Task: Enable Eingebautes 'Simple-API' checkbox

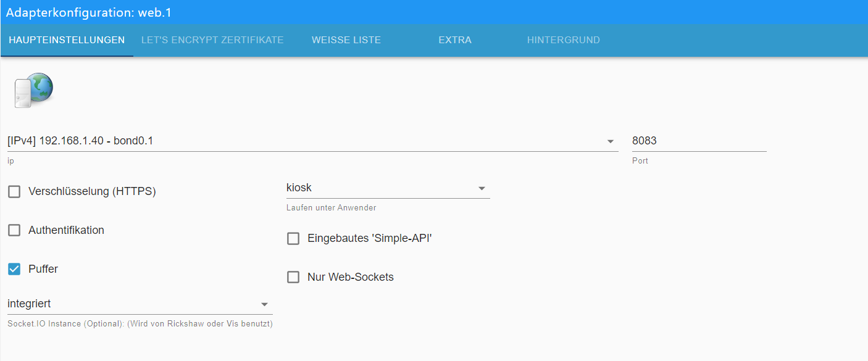Action: click(293, 239)
